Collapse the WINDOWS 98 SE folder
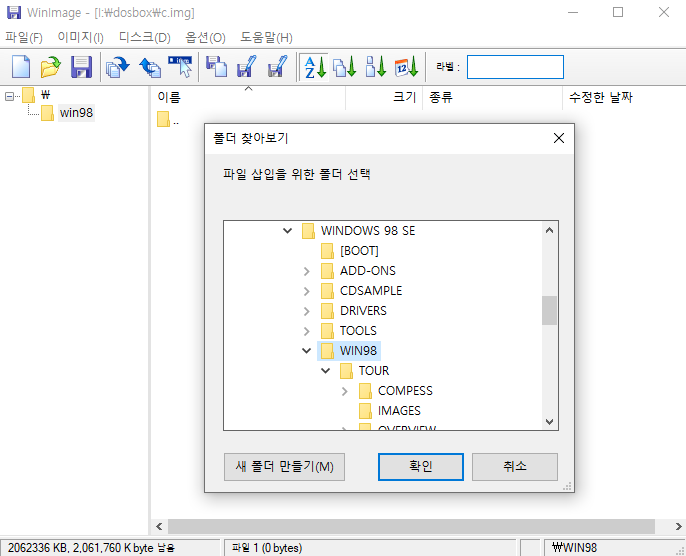 (x=287, y=231)
